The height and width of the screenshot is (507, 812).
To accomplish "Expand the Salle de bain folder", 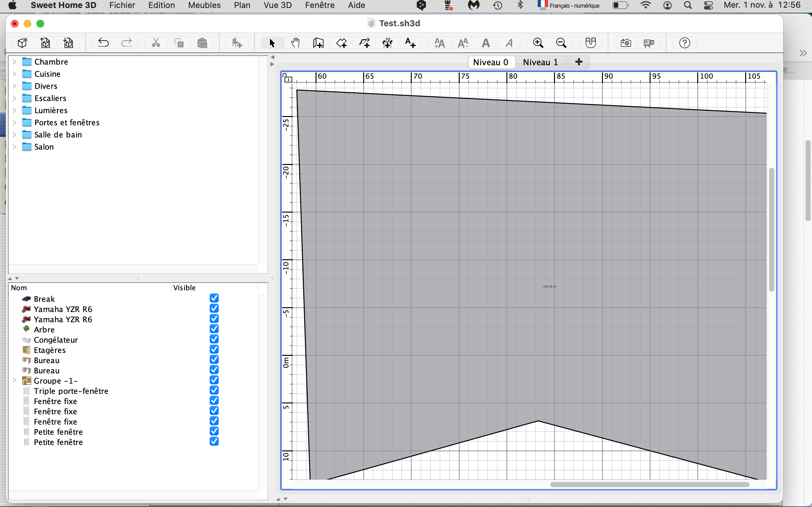I will [14, 135].
